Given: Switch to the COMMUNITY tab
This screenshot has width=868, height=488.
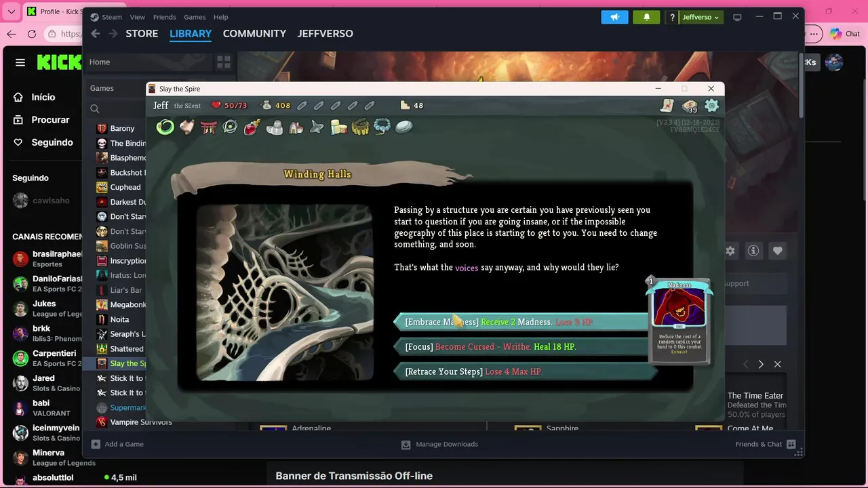Looking at the screenshot, I should [254, 33].
